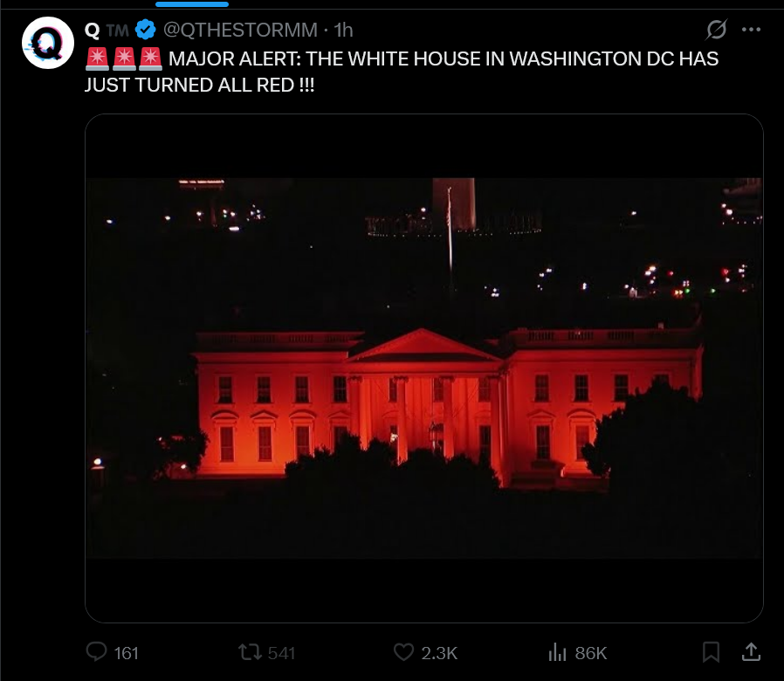This screenshot has width=784, height=681.
Task: Click the reply speech bubble icon
Action: [x=97, y=652]
